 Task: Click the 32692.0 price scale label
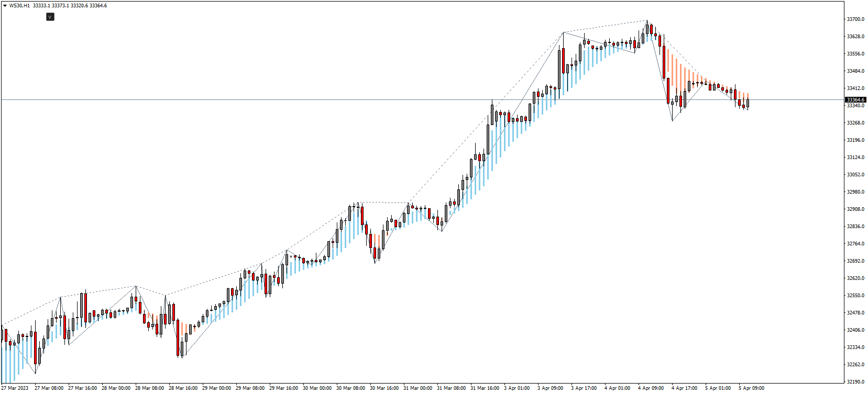(x=855, y=261)
